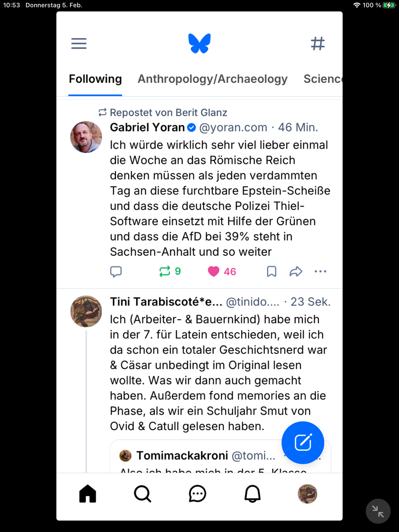This screenshot has height=532, width=399.
Task: Open the feeds hashtag icon
Action: [318, 43]
